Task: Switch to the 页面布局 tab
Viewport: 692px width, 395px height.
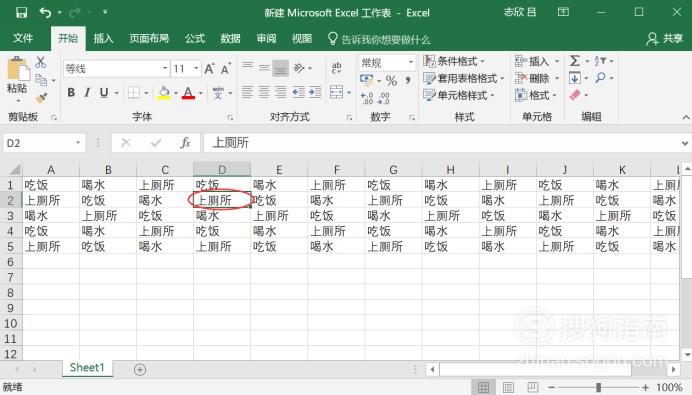Action: click(x=149, y=38)
